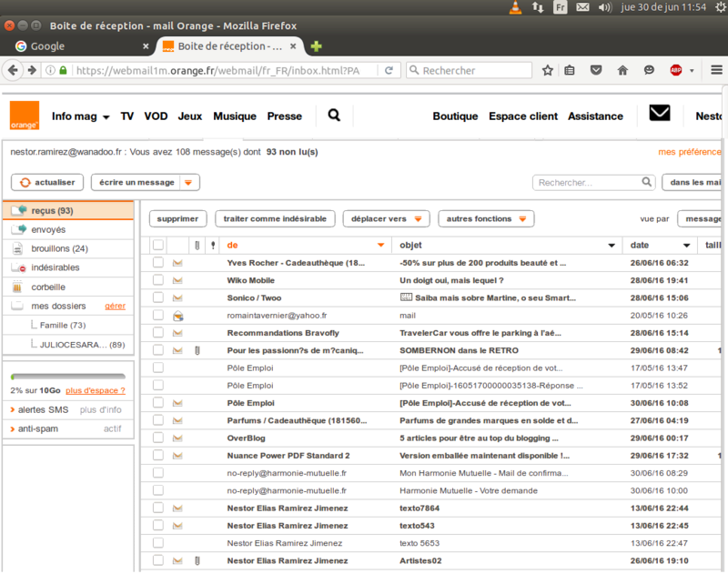Screen dimensions: 728x574
Task: Click the actualiser button
Action: point(47,182)
